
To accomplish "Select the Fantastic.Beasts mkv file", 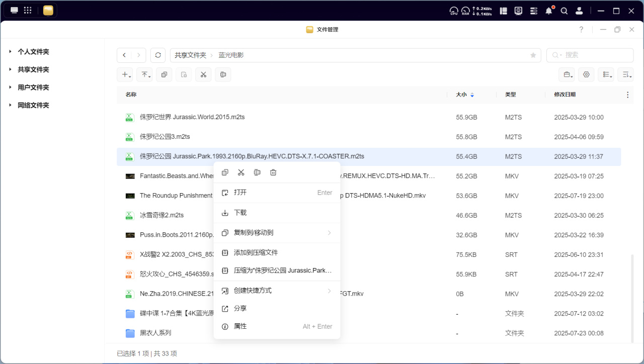I will point(369,176).
